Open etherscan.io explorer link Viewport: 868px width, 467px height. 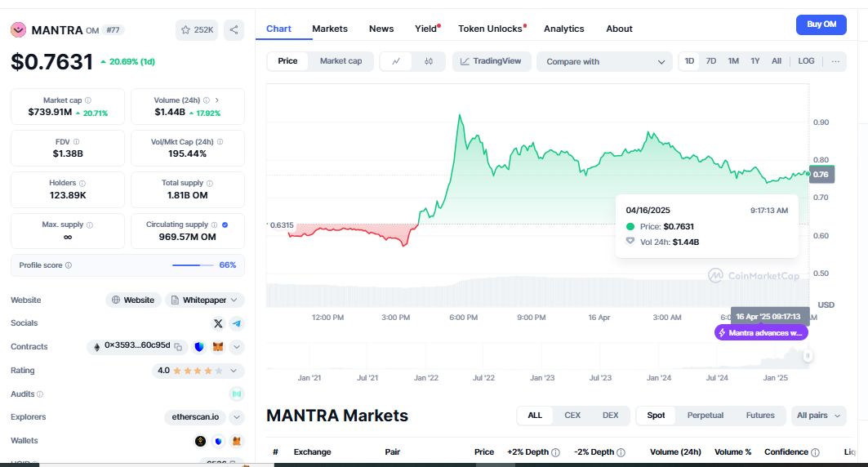click(x=195, y=417)
